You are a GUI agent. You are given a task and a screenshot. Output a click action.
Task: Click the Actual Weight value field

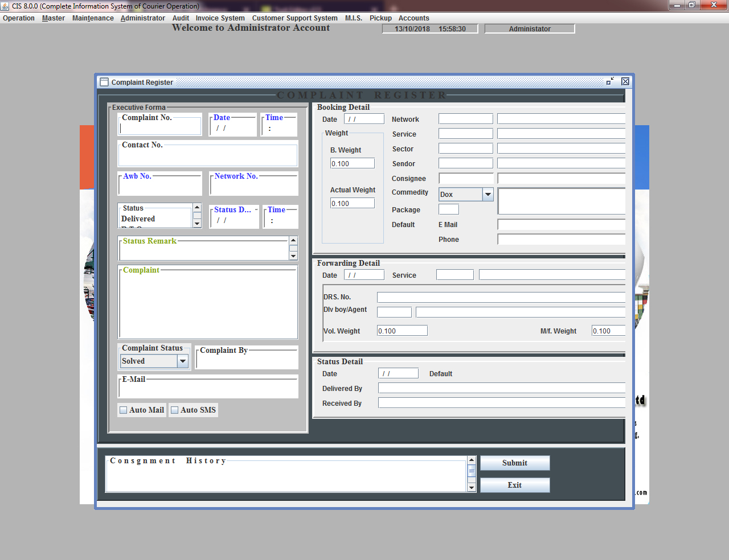pyautogui.click(x=353, y=203)
